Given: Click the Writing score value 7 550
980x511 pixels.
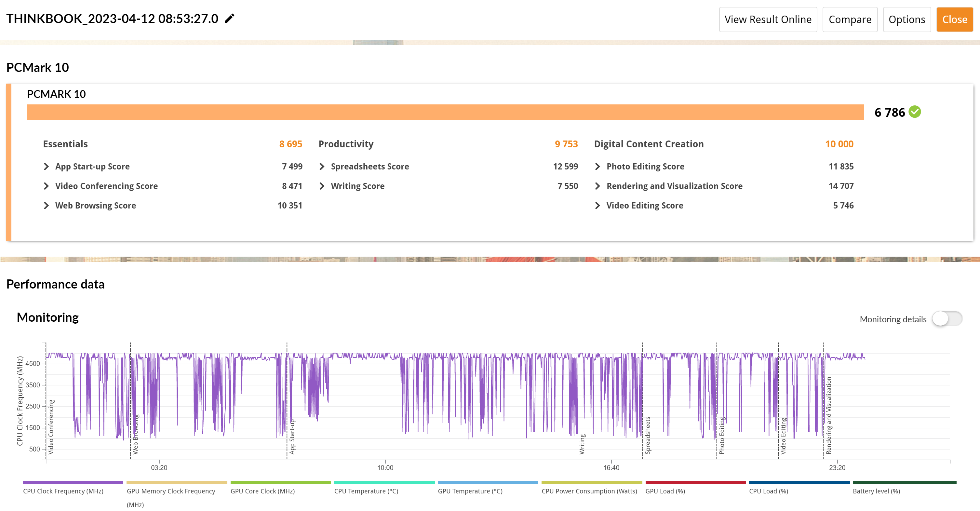Looking at the screenshot, I should coord(567,186).
